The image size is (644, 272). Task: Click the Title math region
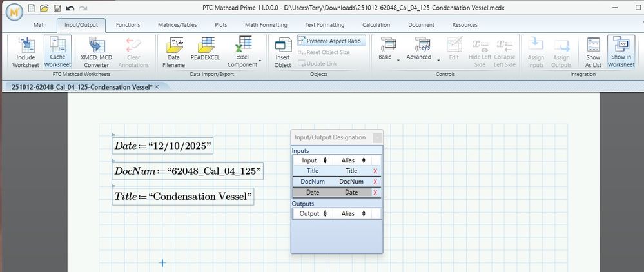[x=183, y=197]
